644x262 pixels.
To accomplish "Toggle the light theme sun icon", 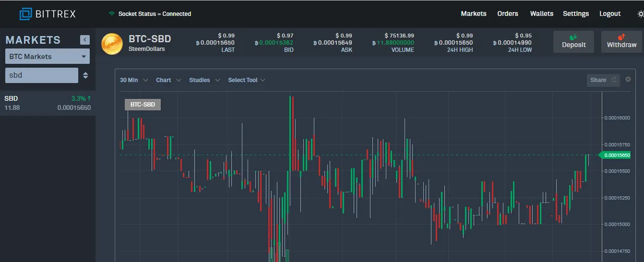I will [640, 14].
